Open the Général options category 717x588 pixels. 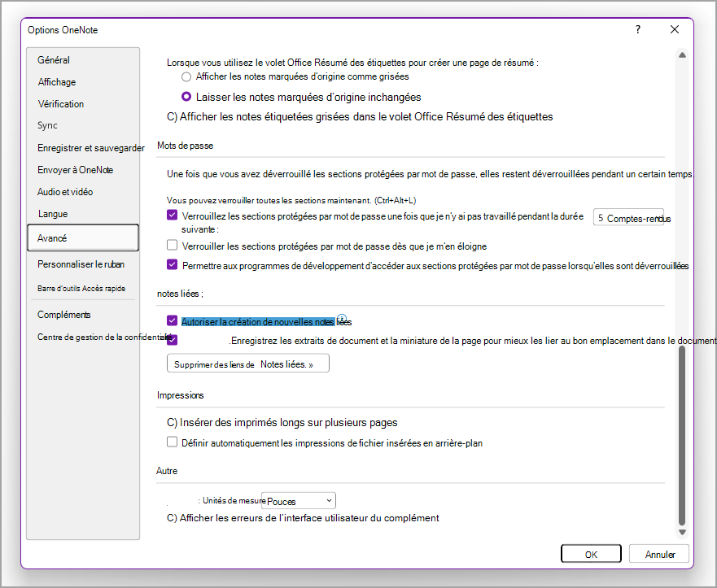click(54, 60)
